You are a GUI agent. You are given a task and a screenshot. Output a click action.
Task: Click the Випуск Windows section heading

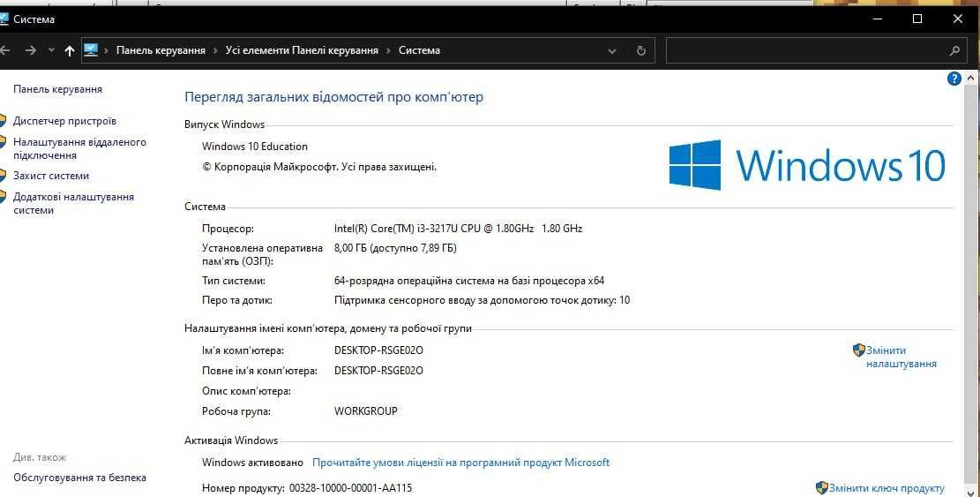pos(224,124)
